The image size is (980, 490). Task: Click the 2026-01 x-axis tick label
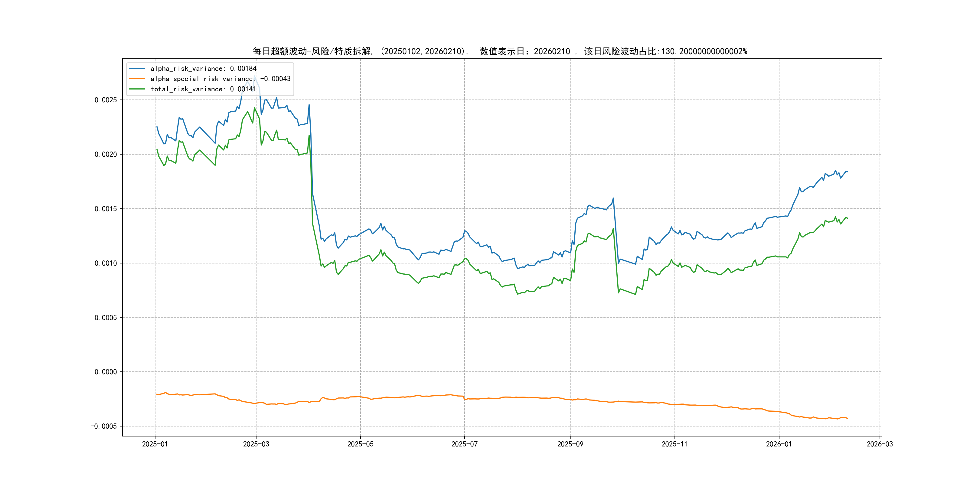pos(779,444)
